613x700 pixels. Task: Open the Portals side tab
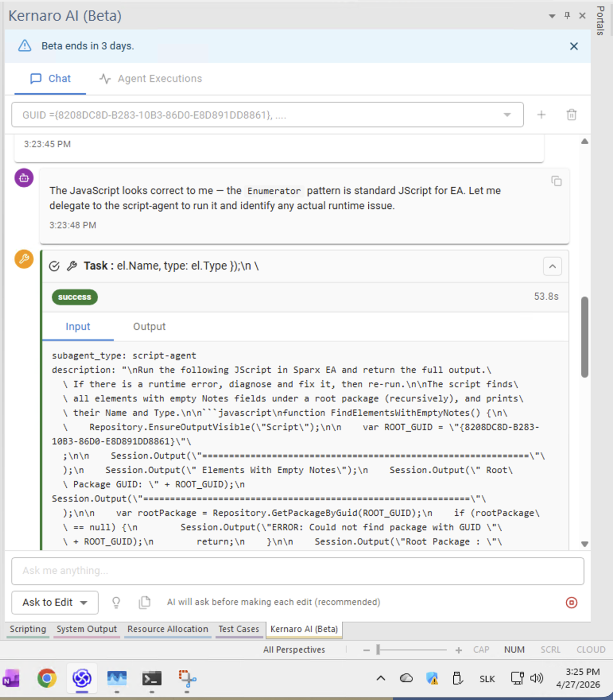pyautogui.click(x=601, y=21)
